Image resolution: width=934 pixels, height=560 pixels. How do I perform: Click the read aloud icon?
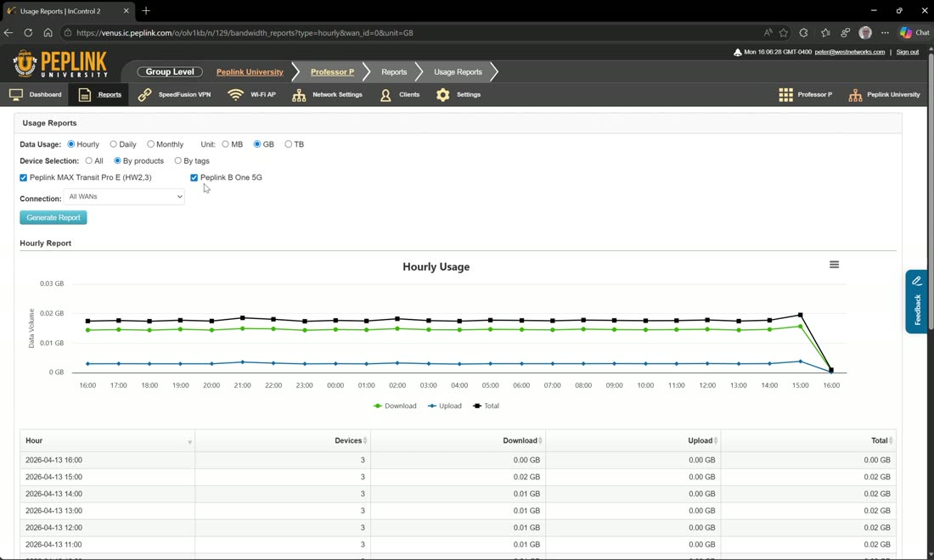768,33
